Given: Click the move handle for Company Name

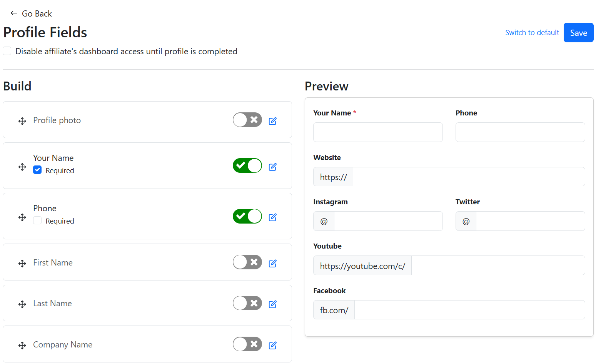Looking at the screenshot, I should [22, 346].
